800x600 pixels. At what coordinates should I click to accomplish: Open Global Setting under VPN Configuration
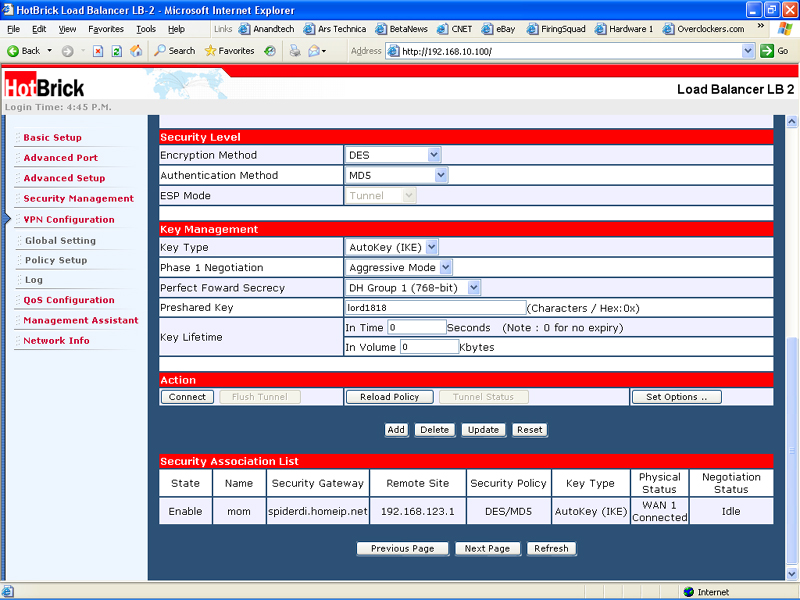(x=60, y=240)
